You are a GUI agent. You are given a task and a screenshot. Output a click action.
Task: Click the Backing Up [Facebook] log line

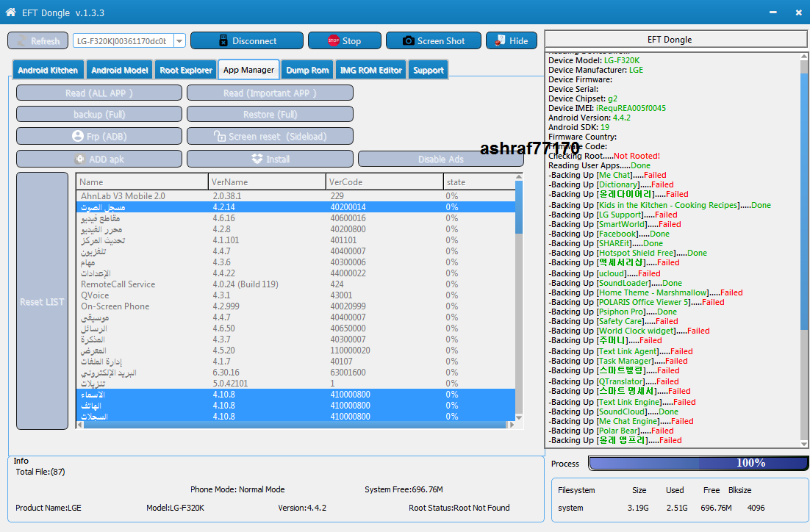[609, 234]
